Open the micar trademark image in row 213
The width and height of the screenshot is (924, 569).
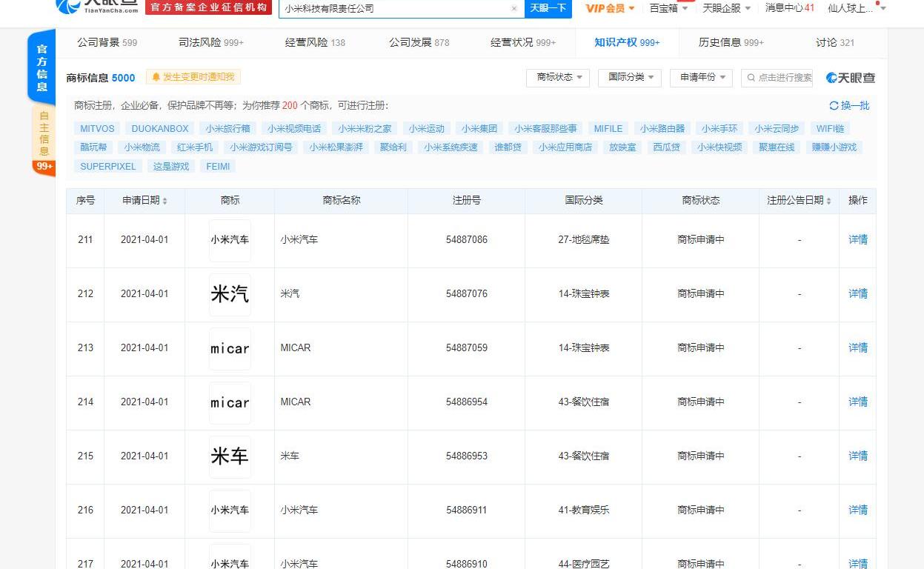[230, 348]
